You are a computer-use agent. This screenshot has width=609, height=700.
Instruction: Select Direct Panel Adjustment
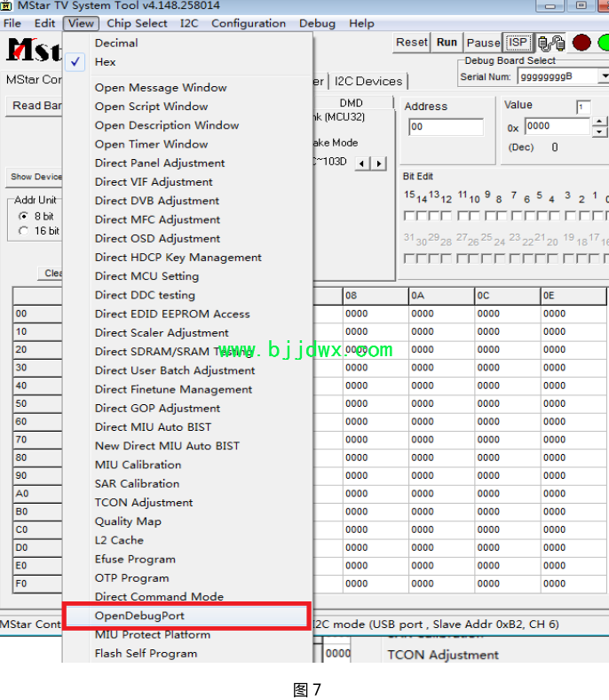(187, 163)
